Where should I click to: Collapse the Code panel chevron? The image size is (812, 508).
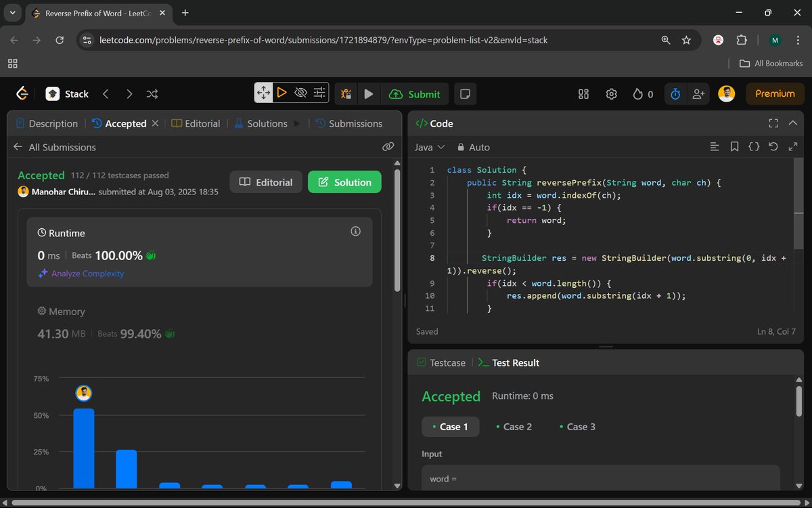pos(793,123)
